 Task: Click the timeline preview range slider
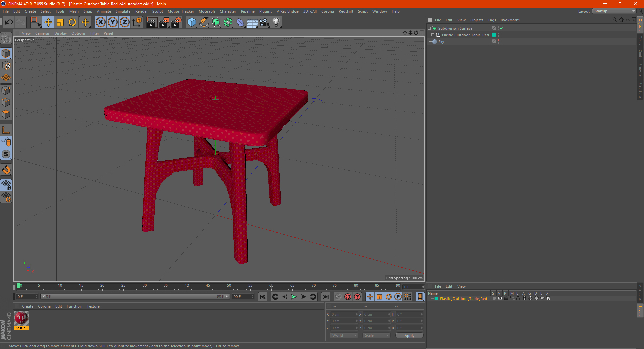click(x=135, y=297)
